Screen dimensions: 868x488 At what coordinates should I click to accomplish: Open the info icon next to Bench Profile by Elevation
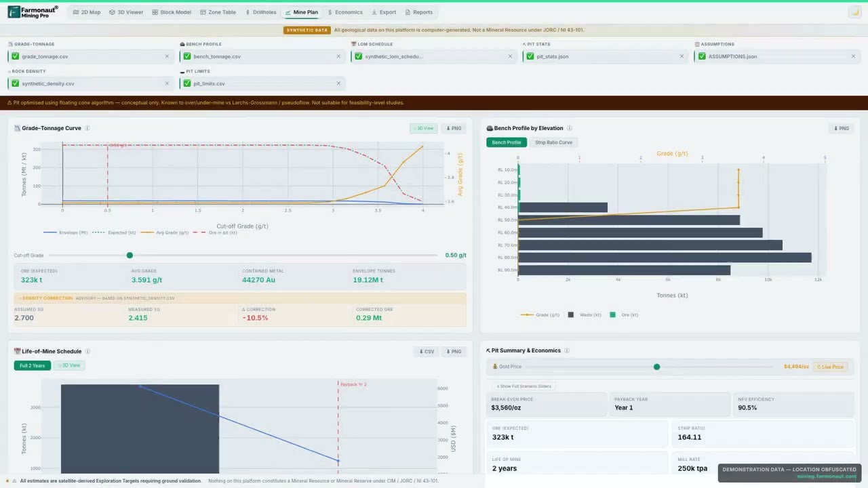[x=569, y=128]
